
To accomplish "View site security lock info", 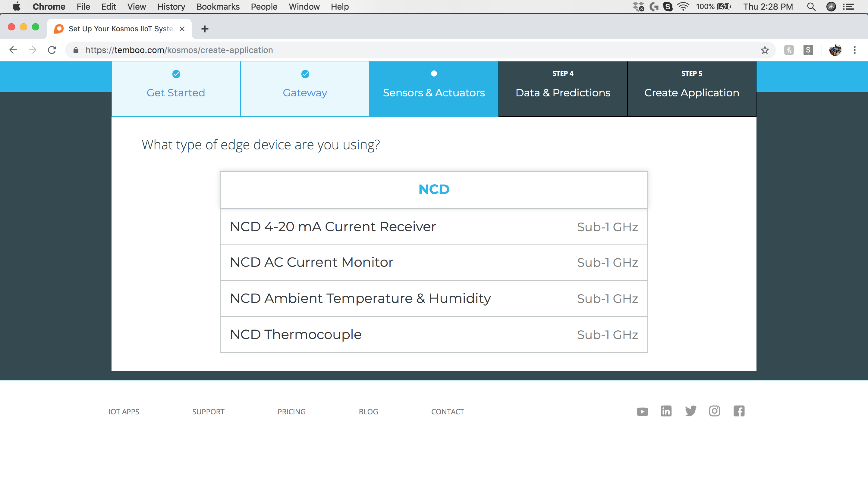I will pos(76,50).
